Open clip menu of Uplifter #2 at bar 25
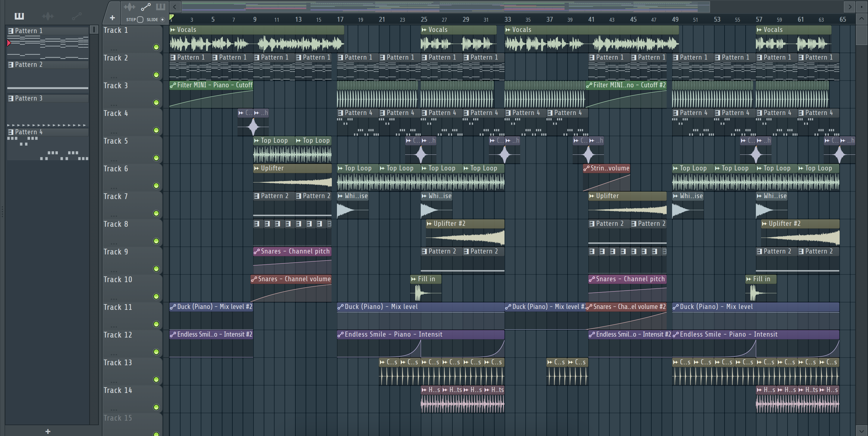 point(429,223)
